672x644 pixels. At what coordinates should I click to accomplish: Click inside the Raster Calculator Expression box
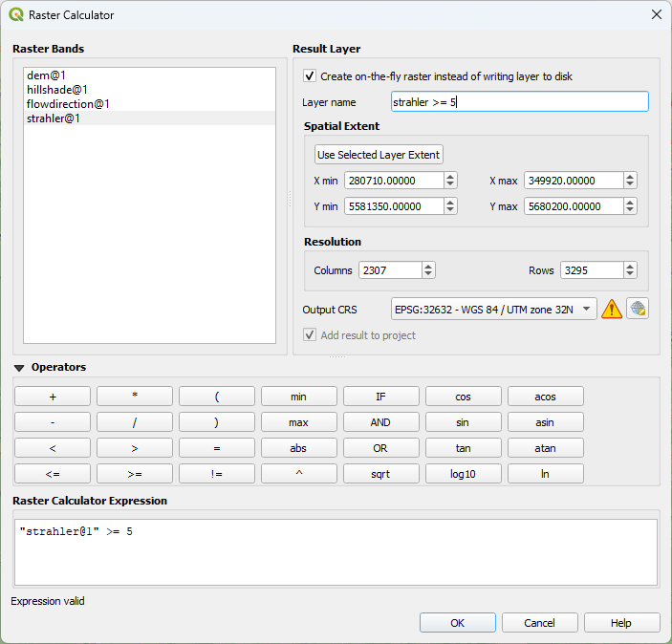(x=336, y=552)
